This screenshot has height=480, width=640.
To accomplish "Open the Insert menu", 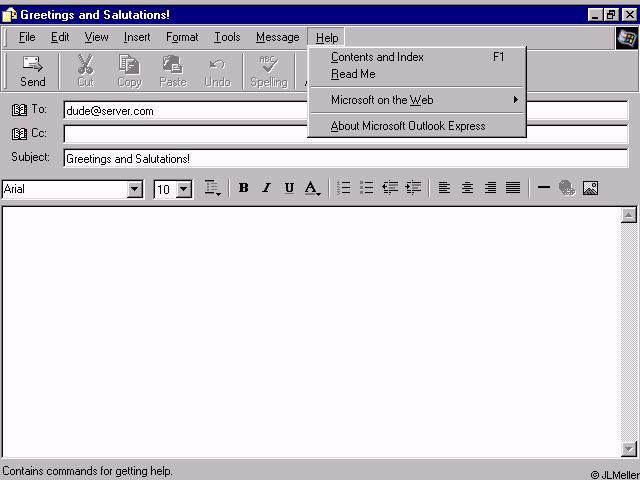I will coord(137,37).
